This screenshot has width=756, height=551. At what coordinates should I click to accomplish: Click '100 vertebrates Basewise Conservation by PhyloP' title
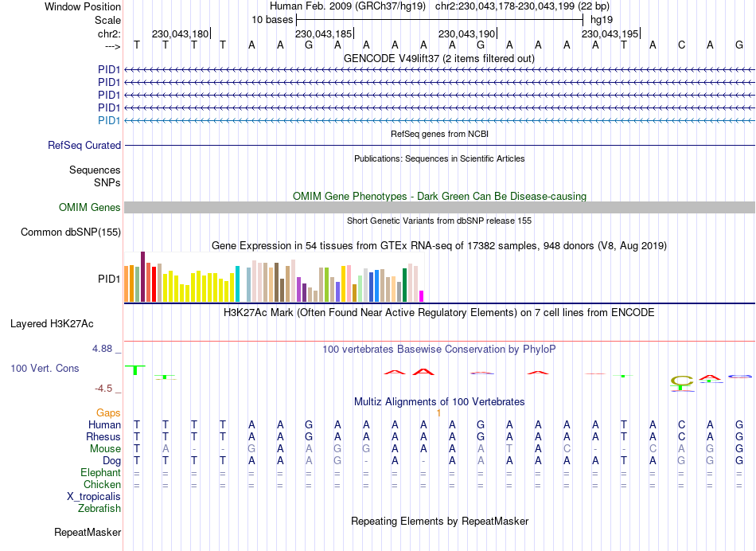coord(439,349)
